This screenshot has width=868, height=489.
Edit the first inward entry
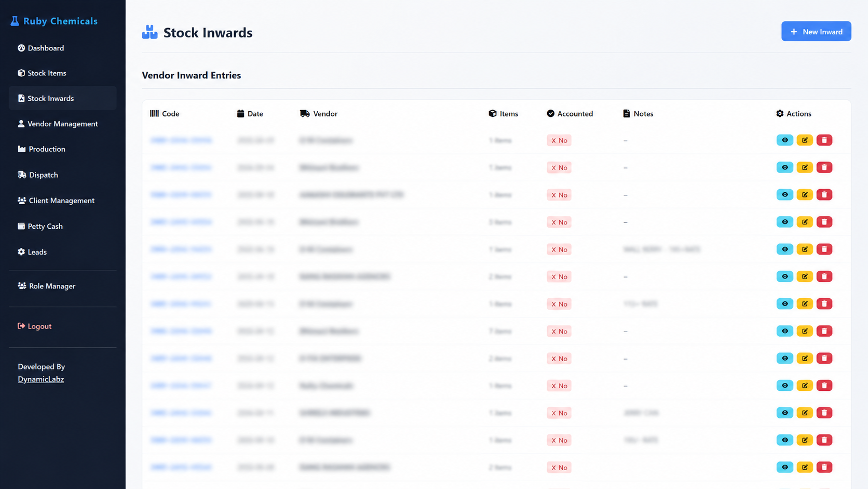pyautogui.click(x=805, y=140)
